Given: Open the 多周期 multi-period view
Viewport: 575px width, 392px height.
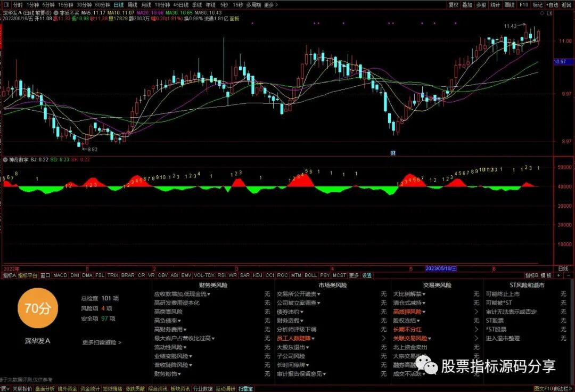Looking at the screenshot, I should (253, 5).
